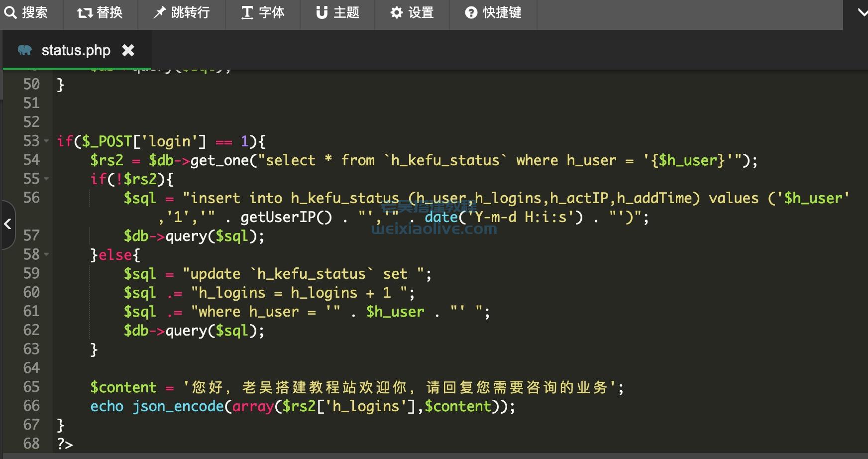Image resolution: width=868 pixels, height=459 pixels.
Task: Click $content variable on line 65
Action: coord(123,387)
